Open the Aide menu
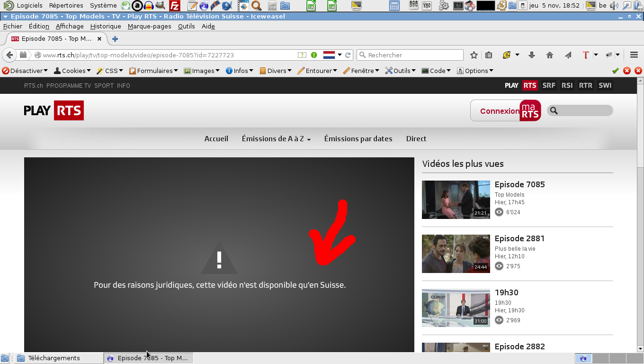 click(208, 27)
